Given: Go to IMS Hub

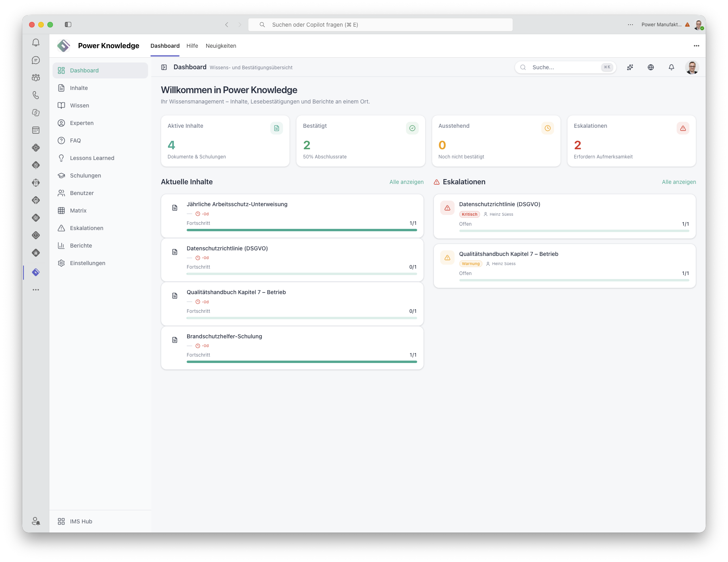Looking at the screenshot, I should pyautogui.click(x=100, y=521).
